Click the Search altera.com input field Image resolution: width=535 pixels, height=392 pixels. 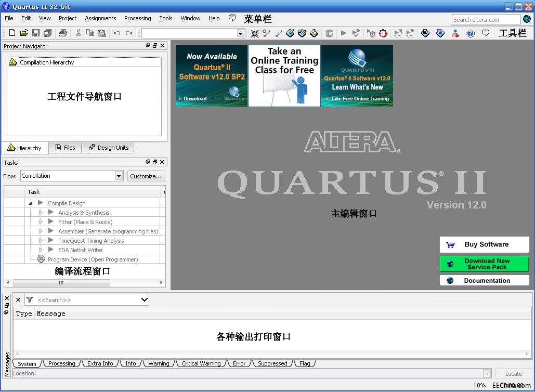(x=486, y=20)
